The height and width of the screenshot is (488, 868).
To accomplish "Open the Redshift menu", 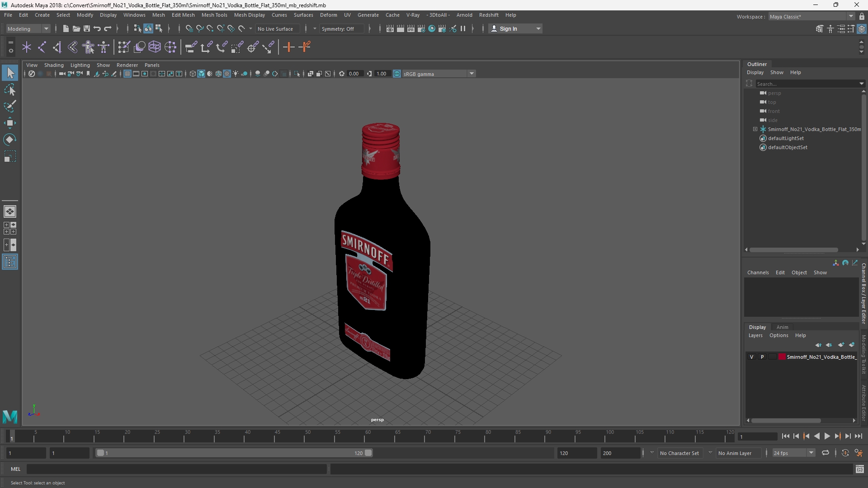I will [489, 15].
